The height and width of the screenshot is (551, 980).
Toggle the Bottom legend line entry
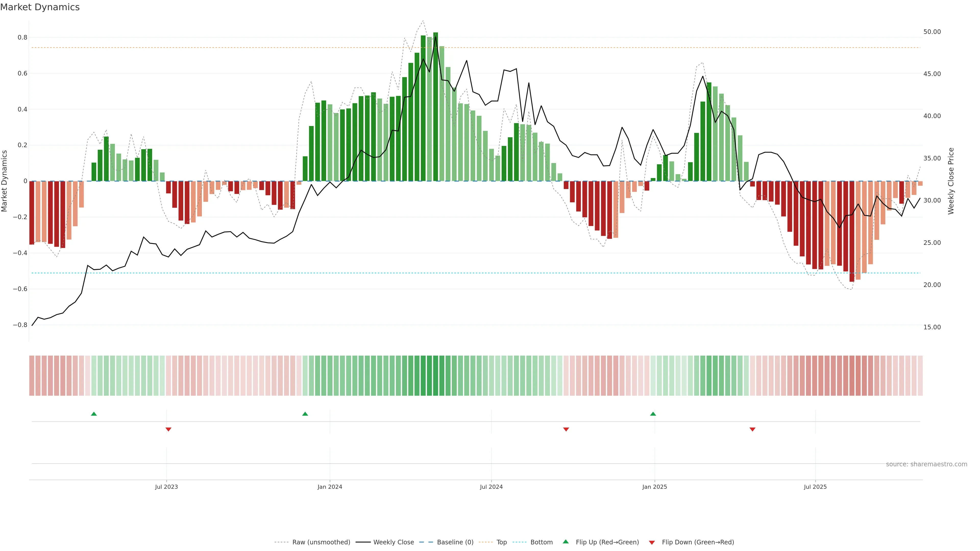pos(541,542)
